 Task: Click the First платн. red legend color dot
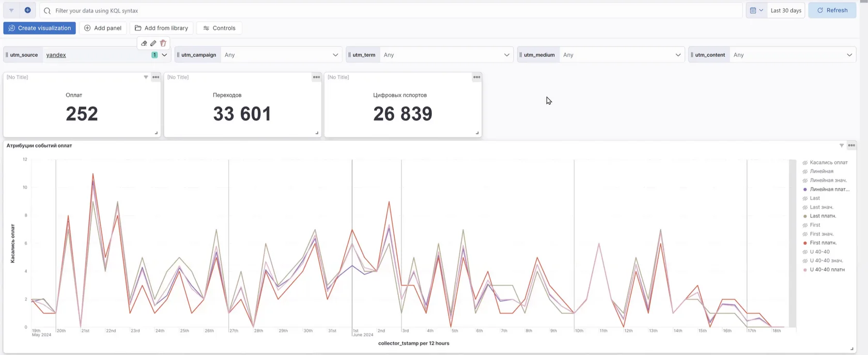805,243
